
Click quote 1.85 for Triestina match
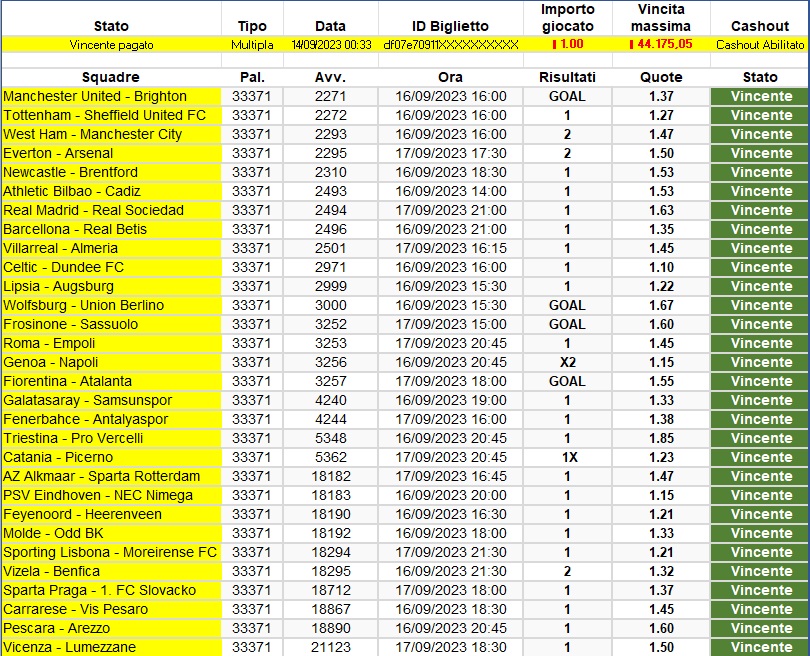(661, 439)
